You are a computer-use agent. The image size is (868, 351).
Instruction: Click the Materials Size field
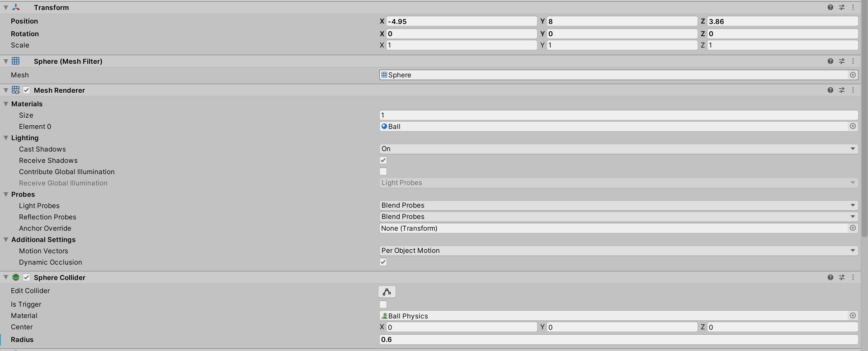click(x=618, y=115)
